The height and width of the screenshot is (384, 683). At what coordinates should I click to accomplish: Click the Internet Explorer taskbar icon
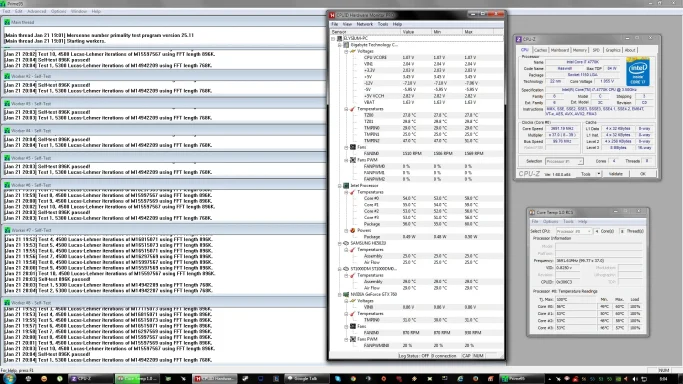tap(460, 379)
